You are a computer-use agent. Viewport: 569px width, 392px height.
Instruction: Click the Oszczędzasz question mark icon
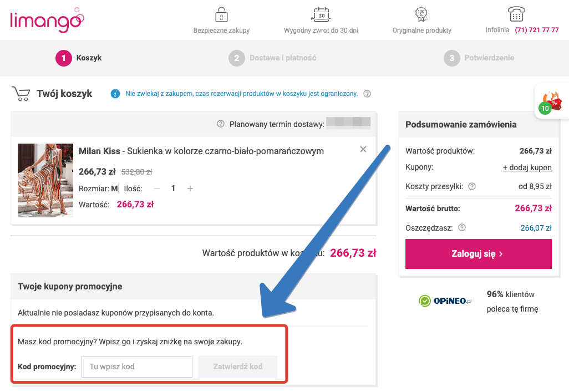pos(461,227)
